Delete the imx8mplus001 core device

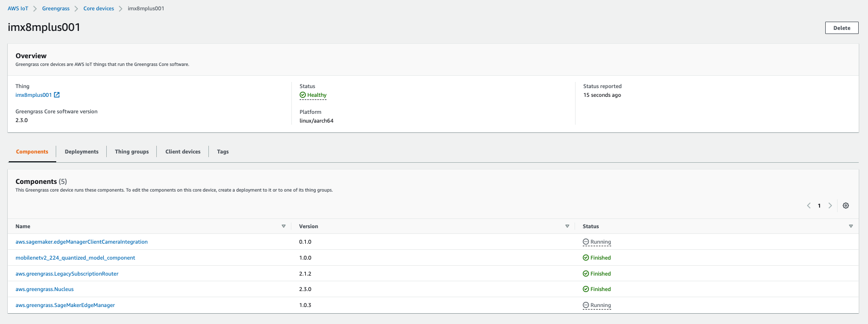click(x=842, y=28)
